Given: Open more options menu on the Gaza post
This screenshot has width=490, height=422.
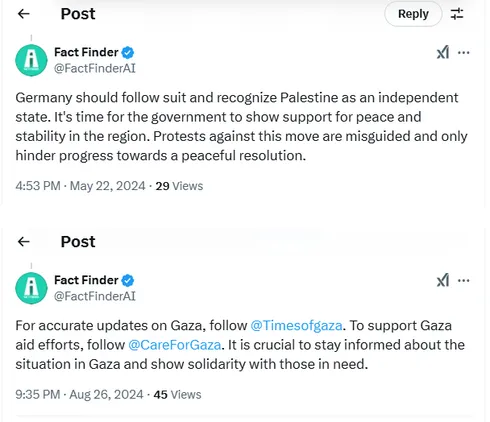Looking at the screenshot, I should [464, 281].
